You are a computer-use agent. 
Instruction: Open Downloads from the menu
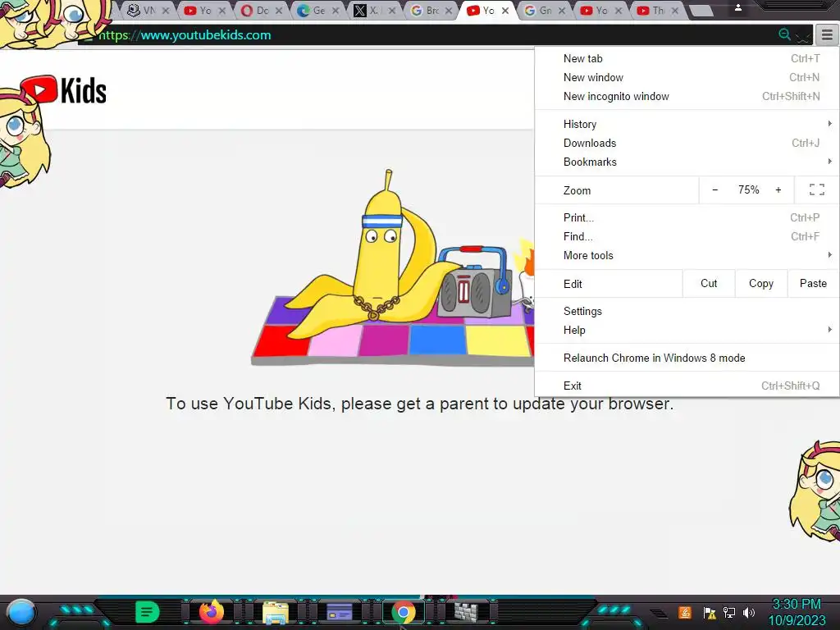pyautogui.click(x=687, y=143)
